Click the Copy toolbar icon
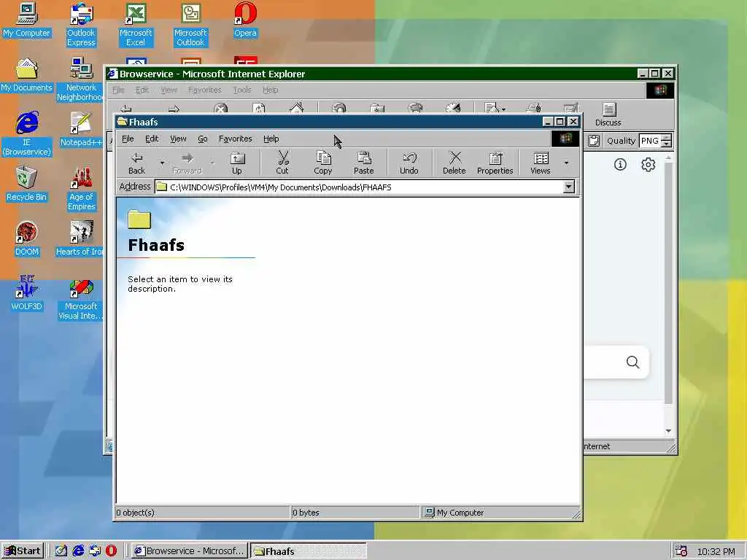Image resolution: width=747 pixels, height=560 pixels. [323, 163]
